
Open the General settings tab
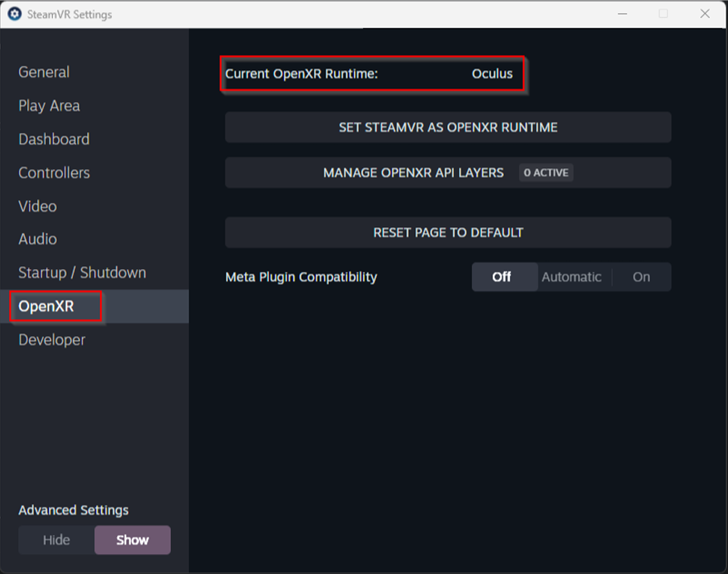coord(44,72)
